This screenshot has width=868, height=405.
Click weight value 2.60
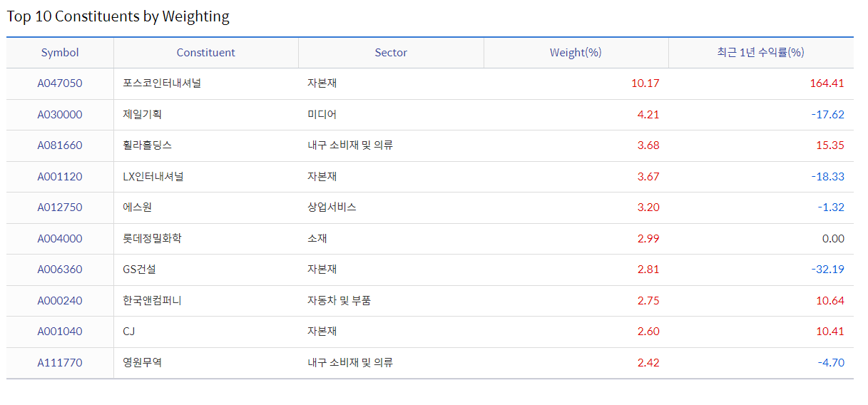coord(648,332)
